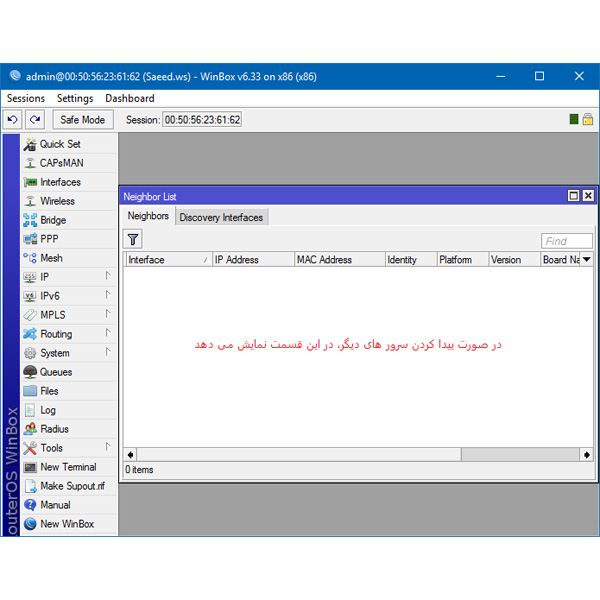The image size is (600, 600).
Task: Open the Queues menu item
Action: (69, 372)
